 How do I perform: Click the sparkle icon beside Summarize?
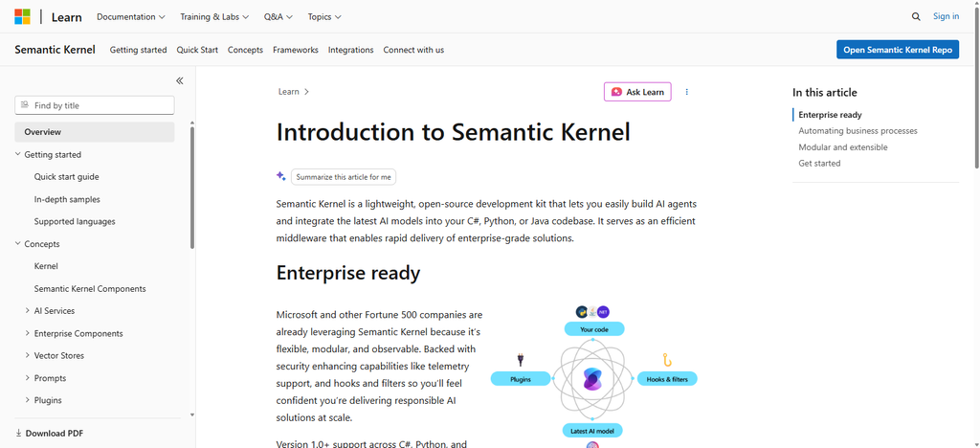pyautogui.click(x=281, y=176)
